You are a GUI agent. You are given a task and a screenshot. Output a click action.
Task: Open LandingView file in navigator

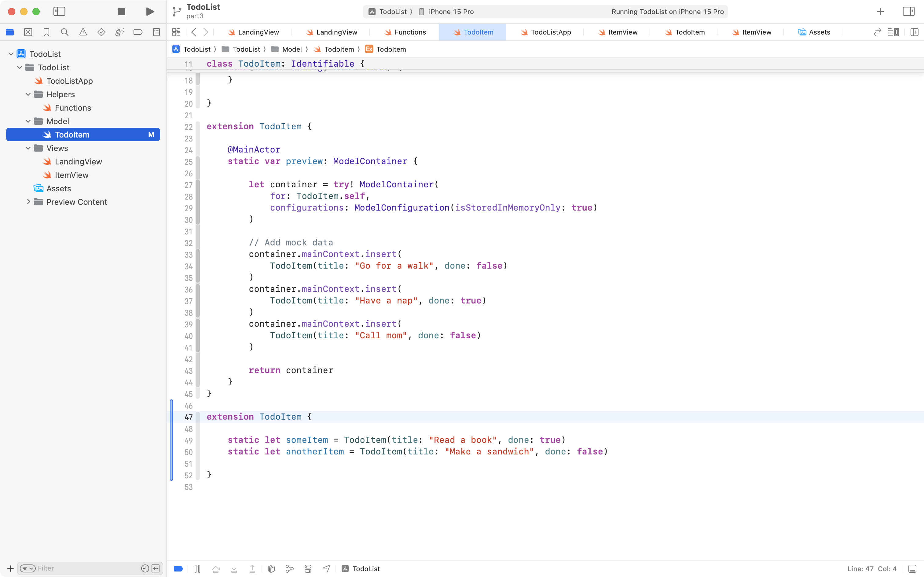[78, 161]
